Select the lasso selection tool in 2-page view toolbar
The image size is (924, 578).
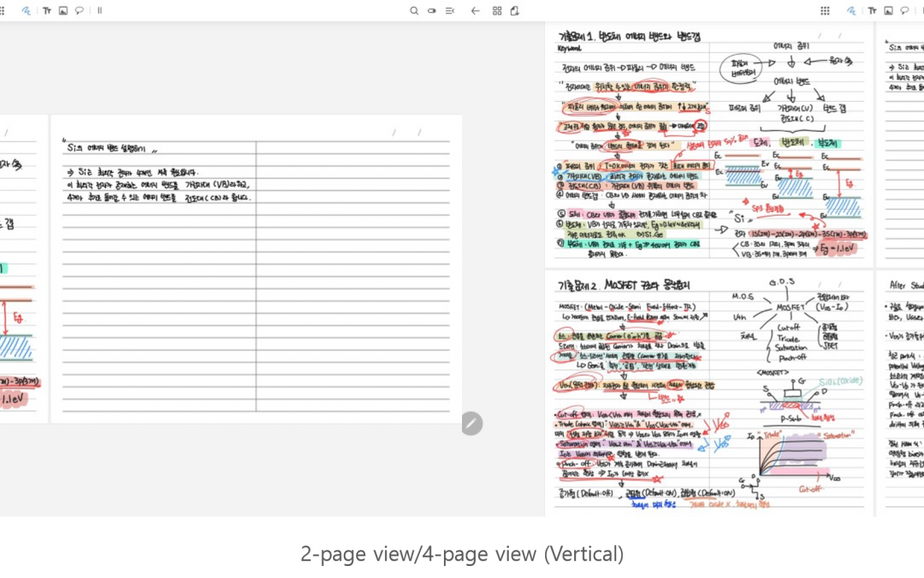pos(79,10)
